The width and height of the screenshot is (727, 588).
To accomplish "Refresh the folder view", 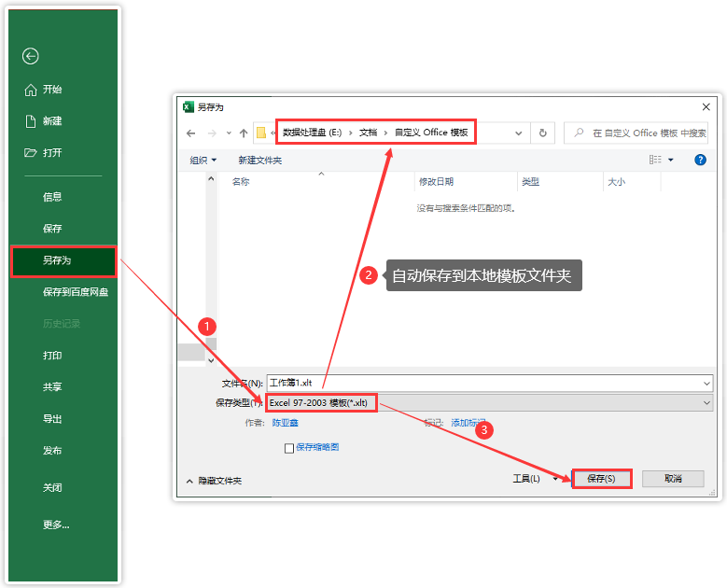I will pyautogui.click(x=542, y=133).
